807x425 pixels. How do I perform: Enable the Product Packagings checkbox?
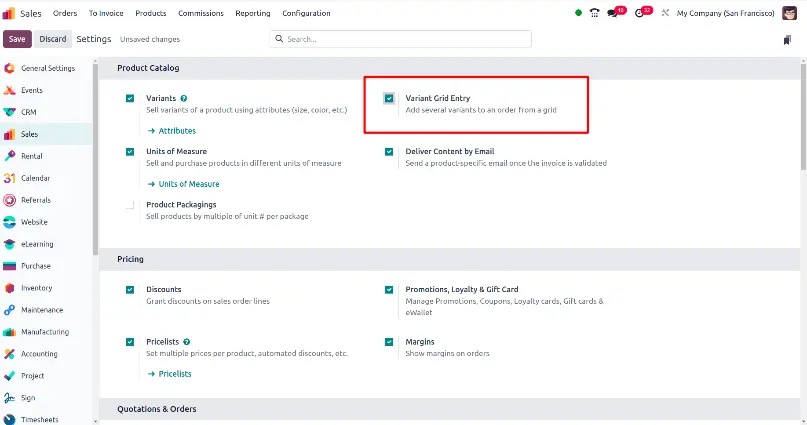pyautogui.click(x=130, y=205)
